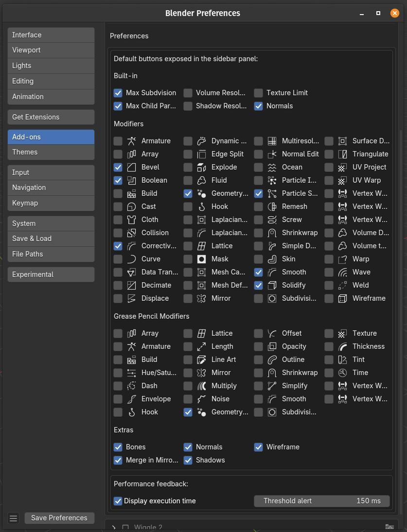Open the Get Extensions page
The image size is (407, 532).
click(x=51, y=117)
